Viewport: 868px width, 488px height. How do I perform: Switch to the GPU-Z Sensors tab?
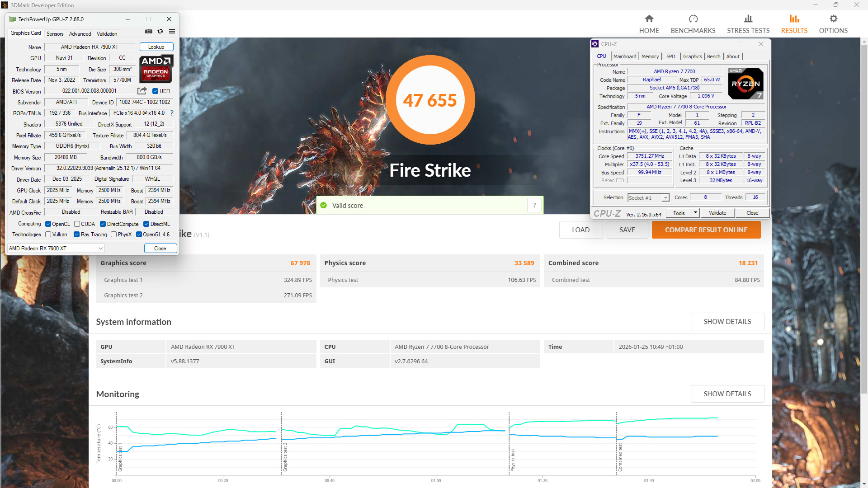(x=55, y=34)
